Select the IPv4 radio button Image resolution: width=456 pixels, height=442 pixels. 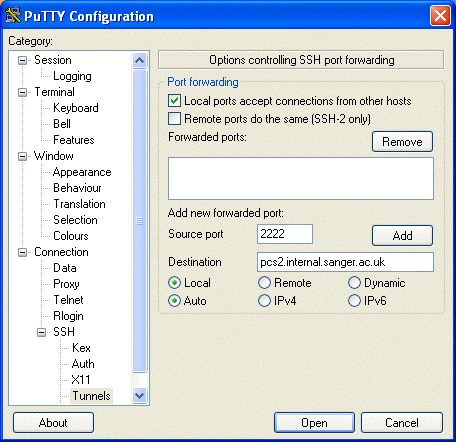click(264, 301)
